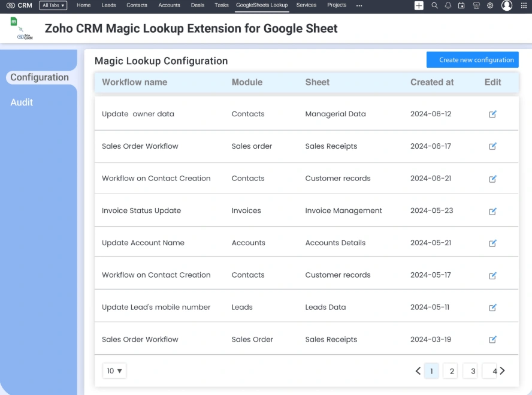Image resolution: width=532 pixels, height=395 pixels.
Task: Click the search icon in top bar
Action: coord(434,5)
